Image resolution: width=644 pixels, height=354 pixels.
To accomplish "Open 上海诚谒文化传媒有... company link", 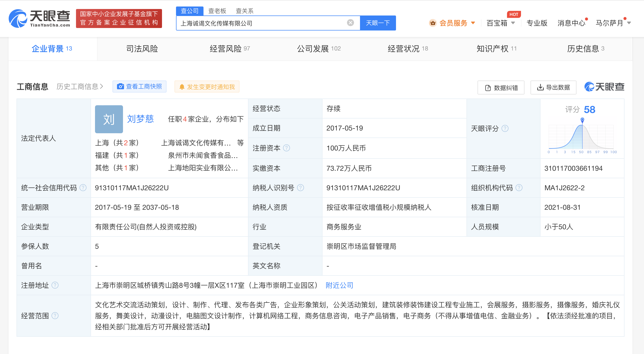I will click(x=196, y=143).
